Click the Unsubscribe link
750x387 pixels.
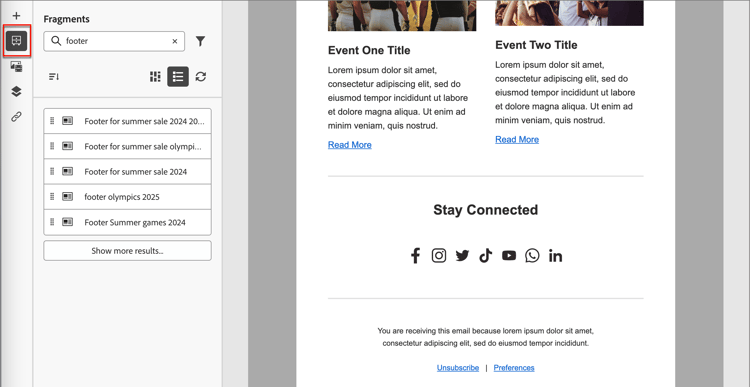pyautogui.click(x=458, y=368)
